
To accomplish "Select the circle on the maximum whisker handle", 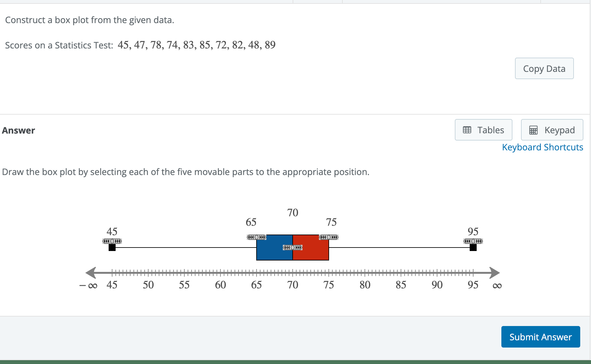I will click(473, 241).
